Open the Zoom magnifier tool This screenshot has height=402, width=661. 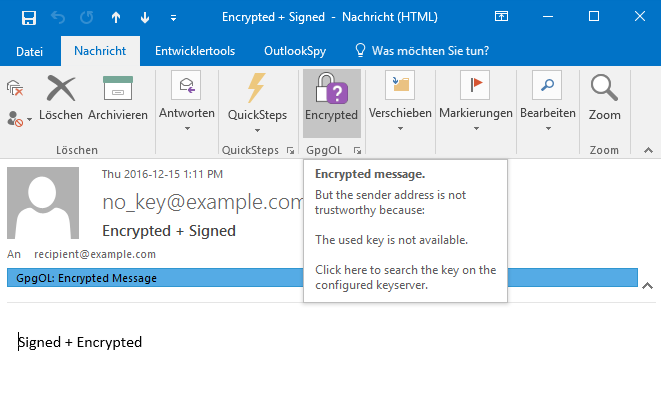pyautogui.click(x=604, y=98)
